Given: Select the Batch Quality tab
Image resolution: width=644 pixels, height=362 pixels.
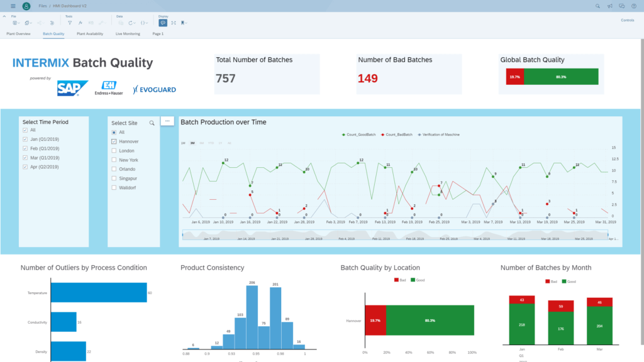Looking at the screenshot, I should point(53,34).
